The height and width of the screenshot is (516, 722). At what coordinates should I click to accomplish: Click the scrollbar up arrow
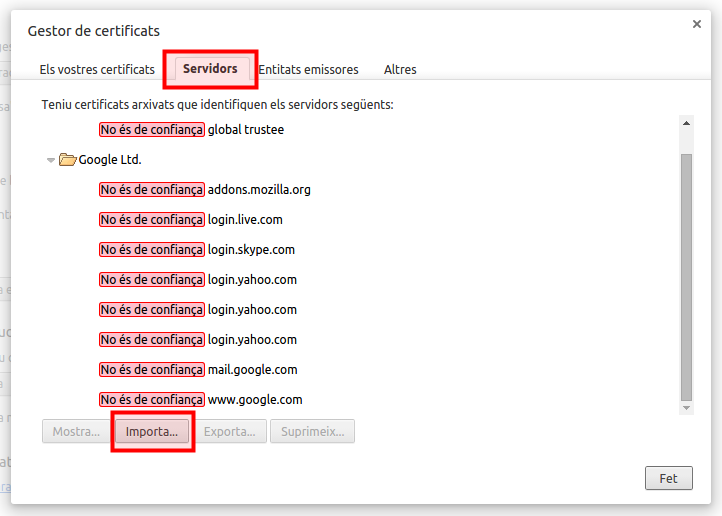coord(686,123)
